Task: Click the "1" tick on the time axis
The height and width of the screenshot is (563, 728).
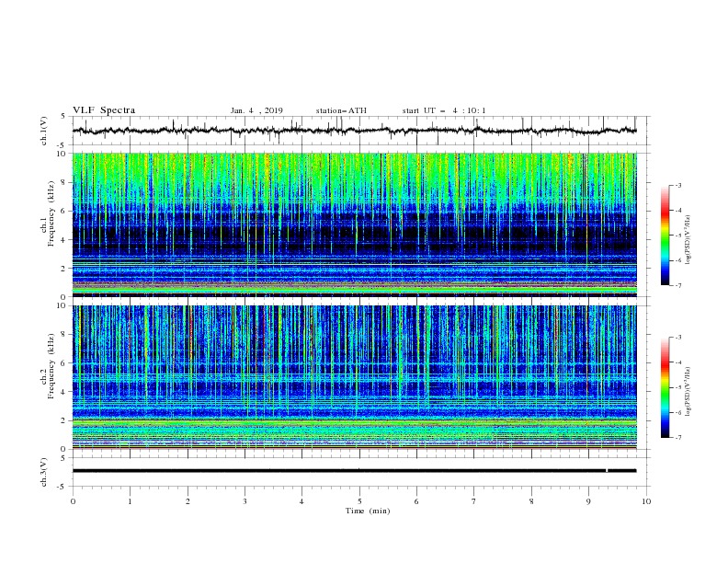Action: (x=130, y=501)
